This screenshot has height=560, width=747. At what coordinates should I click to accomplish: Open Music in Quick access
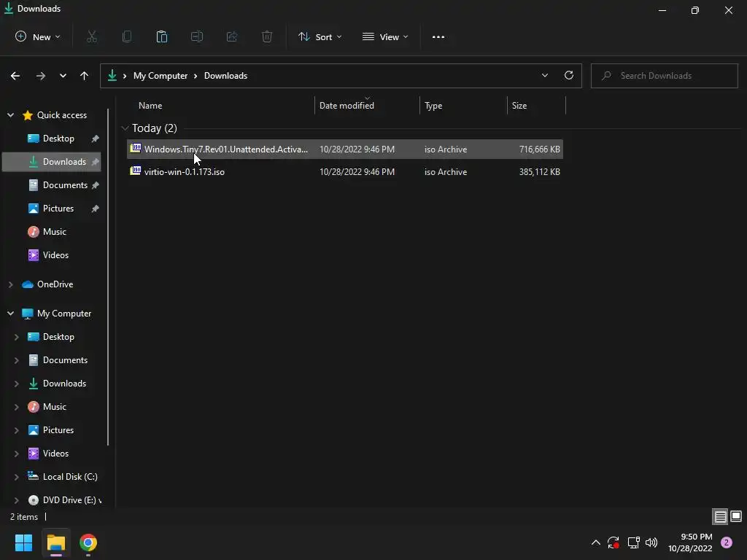coord(52,232)
